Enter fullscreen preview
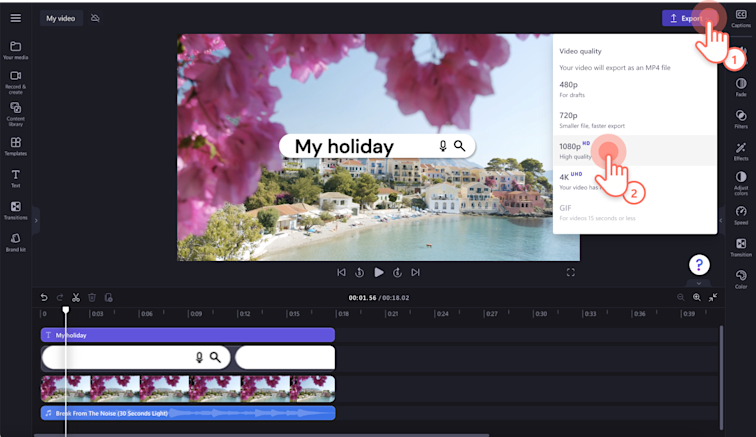The image size is (756, 437). click(x=570, y=273)
